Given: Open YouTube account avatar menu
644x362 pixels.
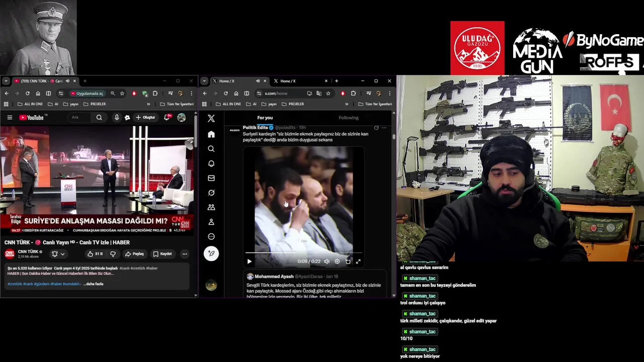Looking at the screenshot, I should 182,118.
